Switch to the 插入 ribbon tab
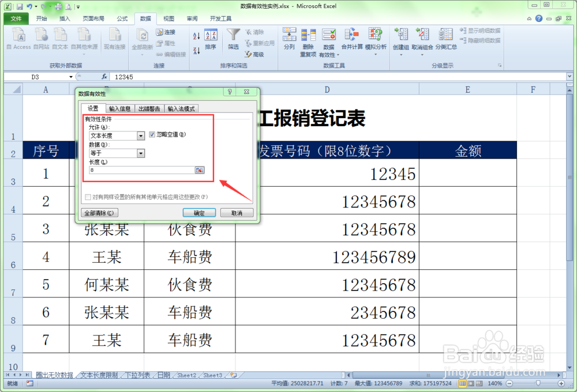The height and width of the screenshot is (392, 577). tap(65, 18)
